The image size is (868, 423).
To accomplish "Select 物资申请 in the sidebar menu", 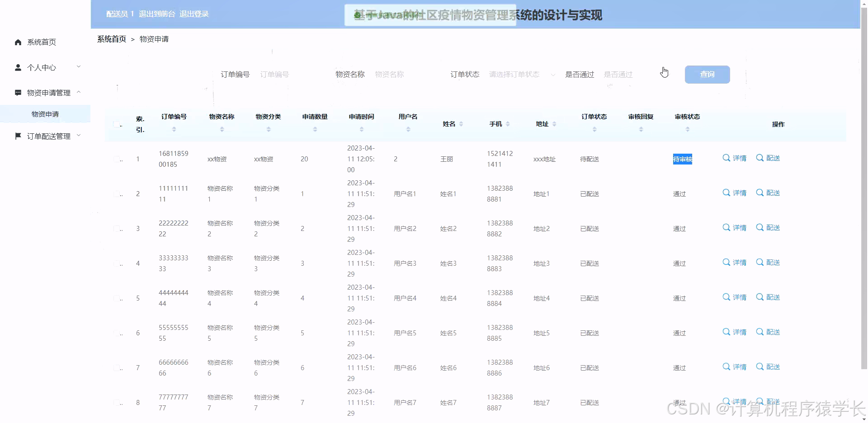I will pyautogui.click(x=45, y=114).
